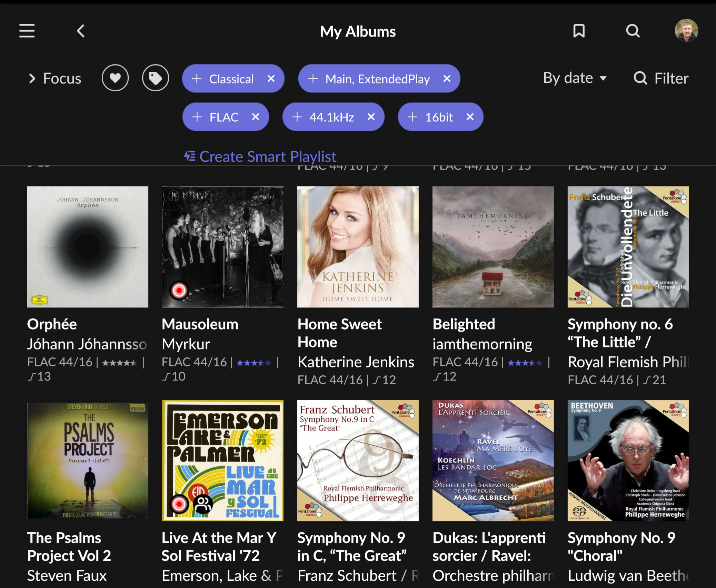The height and width of the screenshot is (588, 716).
Task: Open Dukas: L'apprenti sorcier title text
Action: click(x=489, y=547)
